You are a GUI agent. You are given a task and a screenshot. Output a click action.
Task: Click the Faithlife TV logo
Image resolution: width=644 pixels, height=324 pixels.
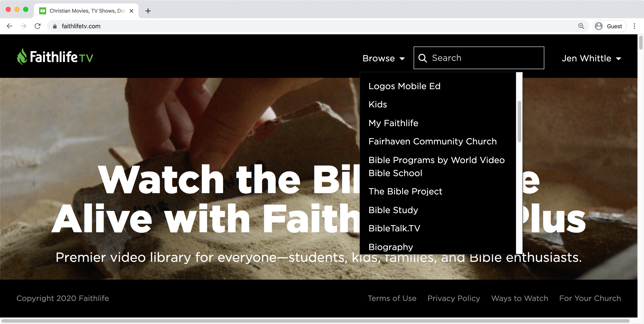coord(55,57)
